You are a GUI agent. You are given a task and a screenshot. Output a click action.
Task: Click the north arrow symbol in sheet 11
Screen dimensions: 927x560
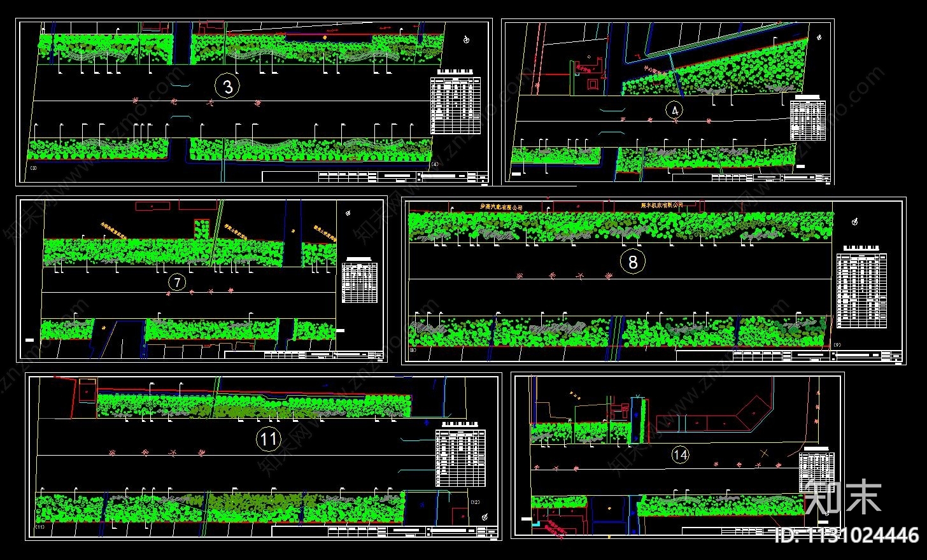click(486, 516)
